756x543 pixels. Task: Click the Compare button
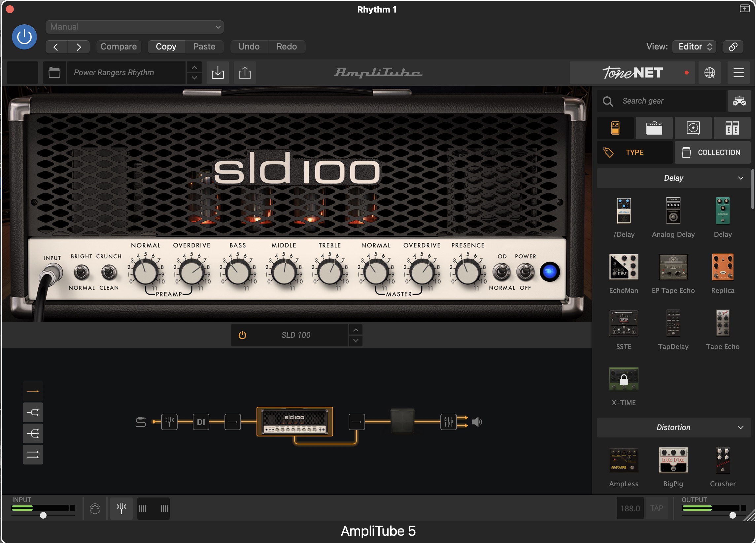pos(119,47)
